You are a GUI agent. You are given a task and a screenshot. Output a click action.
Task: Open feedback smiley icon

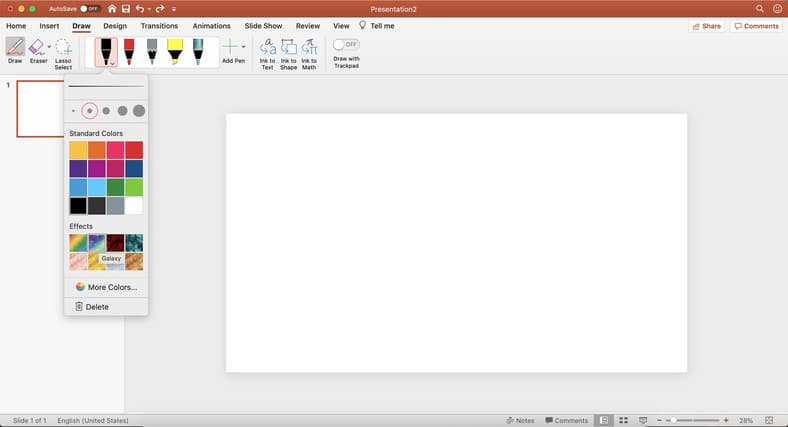point(777,9)
